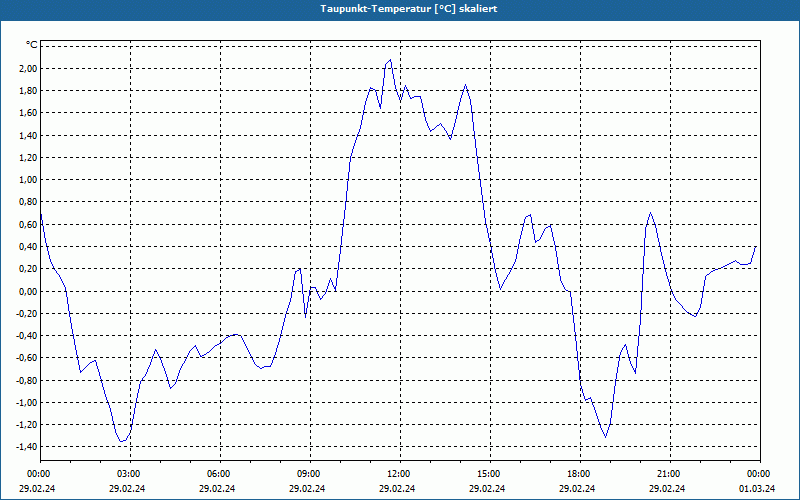Click the '29.02.24' date under 15:00

coord(487,488)
